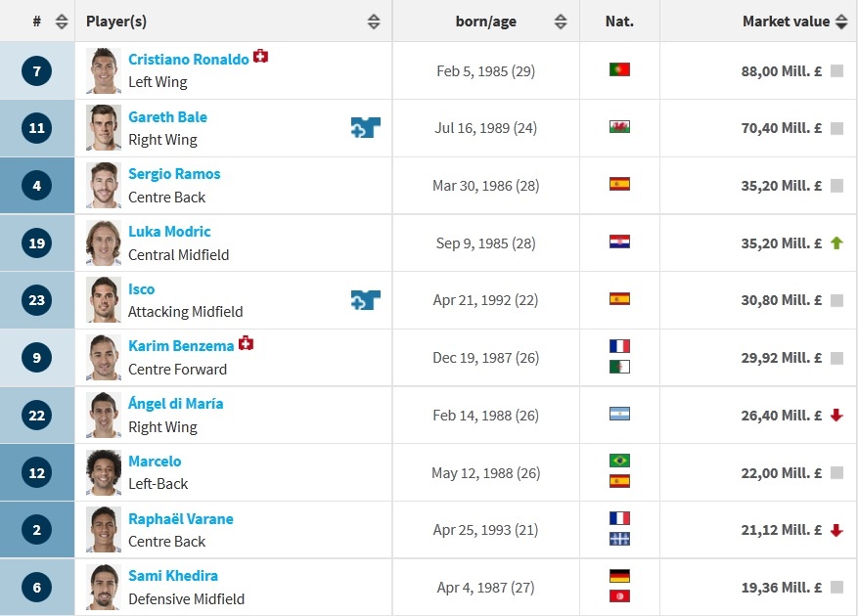Open Sami Khedira's profile link
The height and width of the screenshot is (616, 858).
point(173,576)
